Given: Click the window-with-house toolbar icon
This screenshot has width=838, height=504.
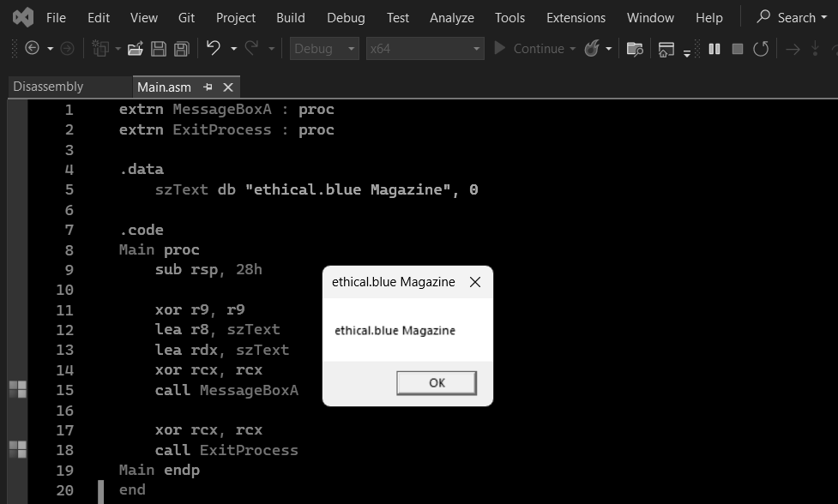Looking at the screenshot, I should tap(666, 49).
